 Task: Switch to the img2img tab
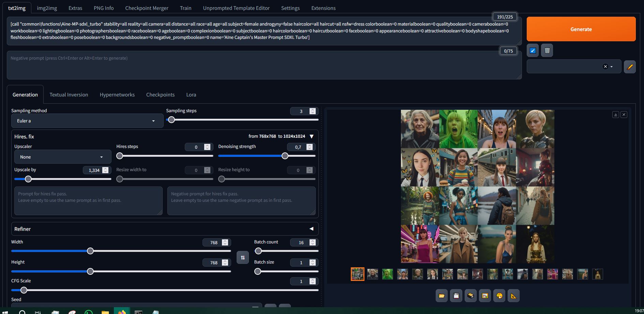[x=47, y=8]
